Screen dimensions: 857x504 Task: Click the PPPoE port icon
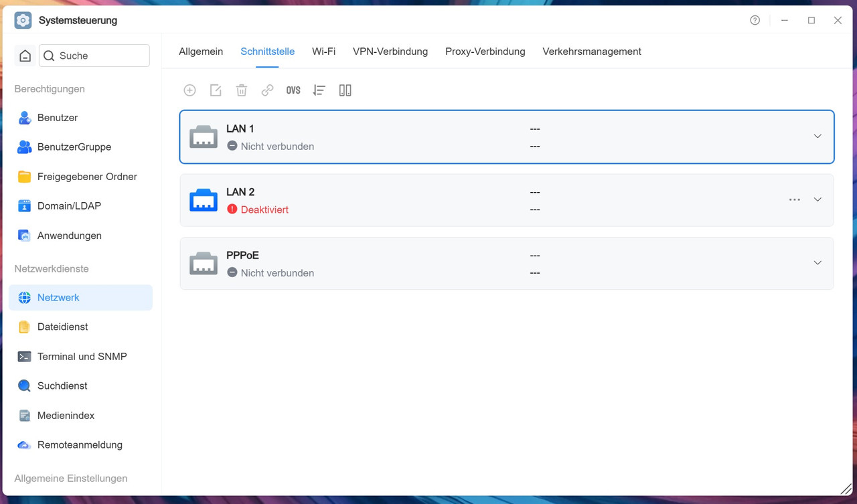point(204,264)
